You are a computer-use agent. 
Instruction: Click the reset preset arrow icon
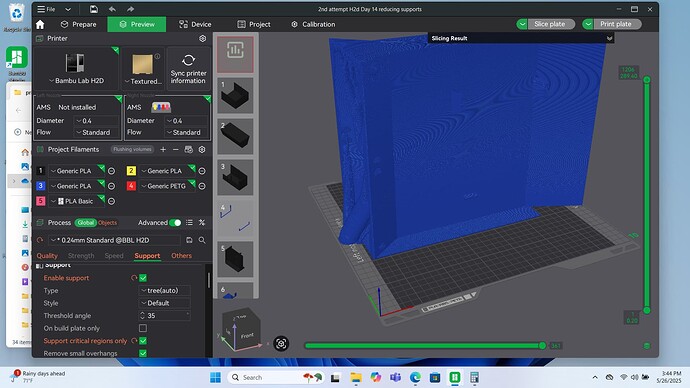[40, 240]
